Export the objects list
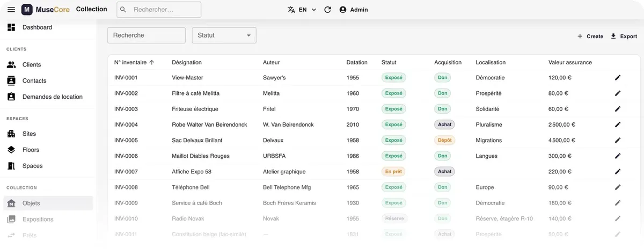 tap(624, 36)
